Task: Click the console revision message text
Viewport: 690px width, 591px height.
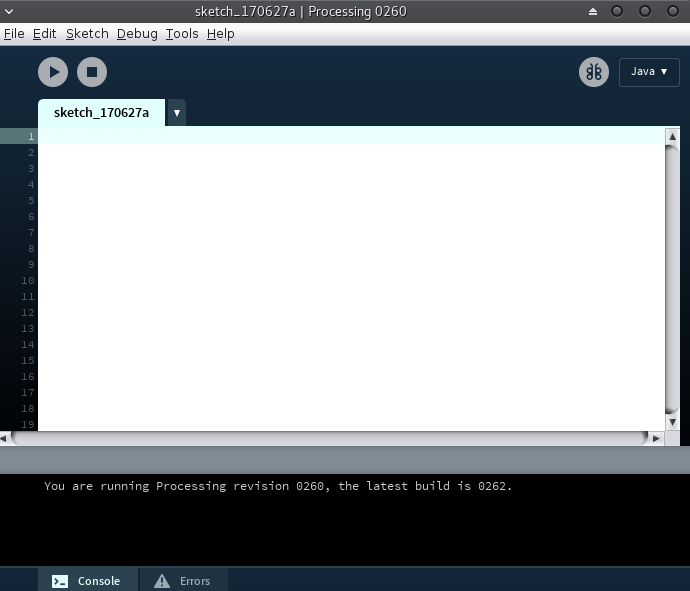Action: 278,486
